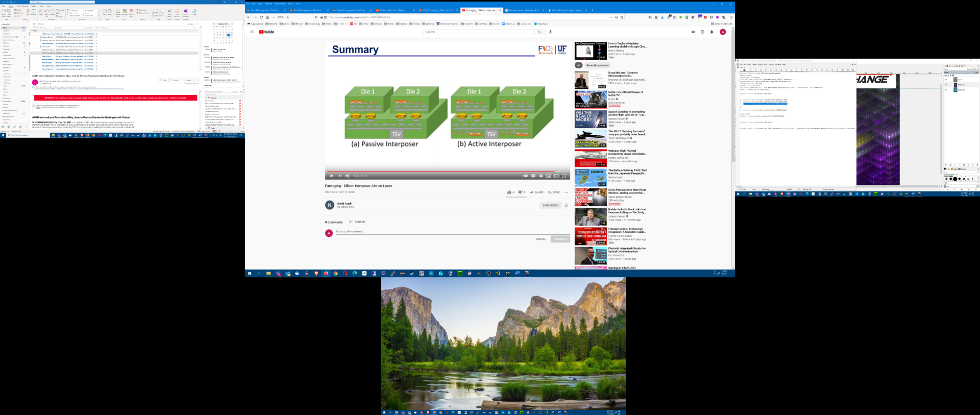Switch to the Chip Packaging browser tab
The width and height of the screenshot is (980, 415).
pyautogui.click(x=437, y=10)
